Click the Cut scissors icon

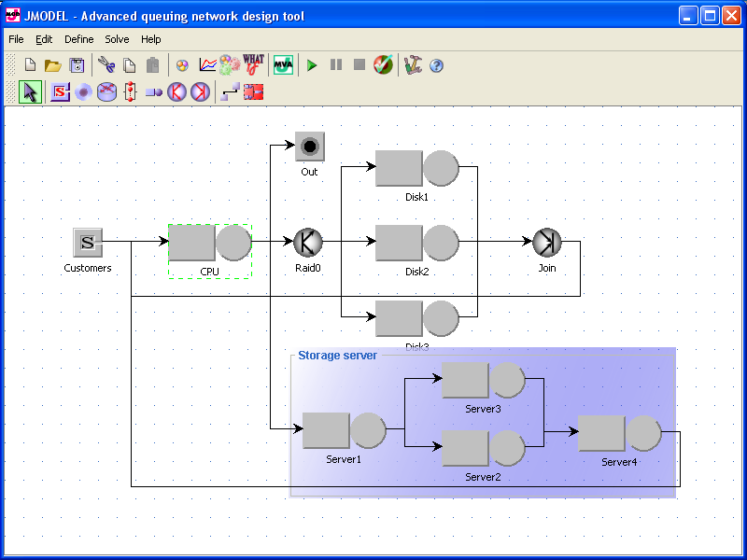(106, 65)
